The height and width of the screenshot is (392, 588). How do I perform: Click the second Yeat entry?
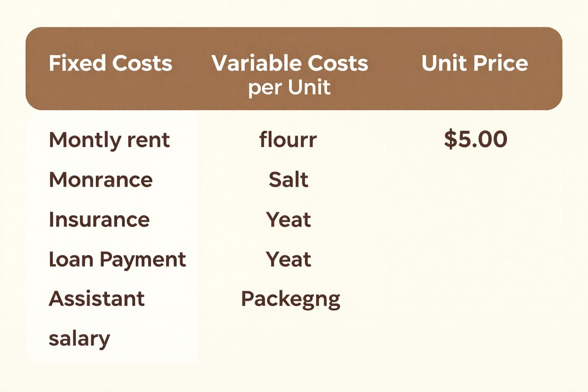288,259
